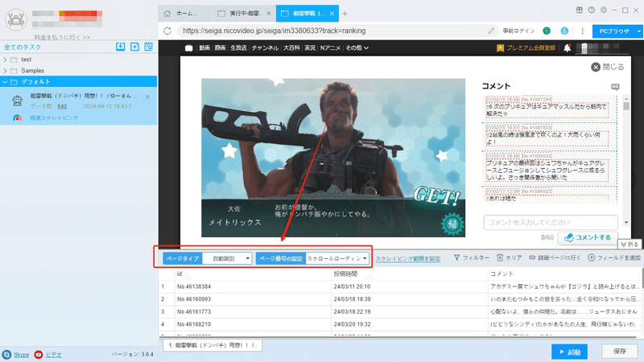644x362 pixels.
Task: Click the プレミアム会員登録 link
Action: 530,48
